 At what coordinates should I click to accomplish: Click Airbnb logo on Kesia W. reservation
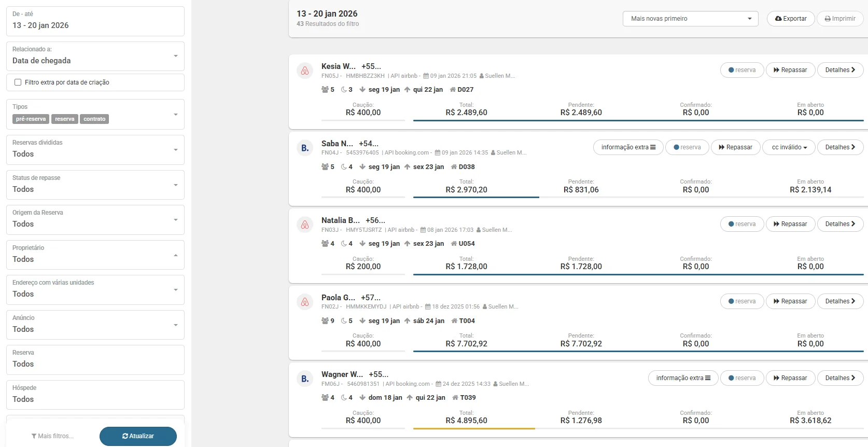point(305,71)
